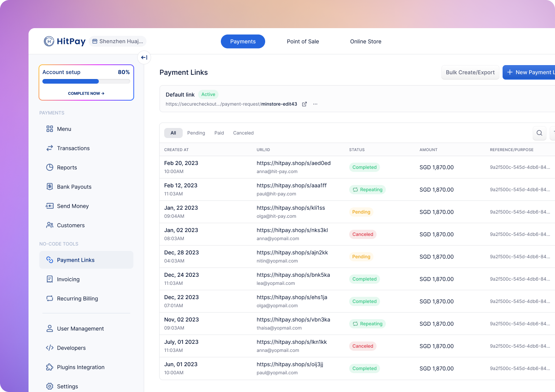Click COMPLETE NOW in account setup
555x392 pixels.
86,93
